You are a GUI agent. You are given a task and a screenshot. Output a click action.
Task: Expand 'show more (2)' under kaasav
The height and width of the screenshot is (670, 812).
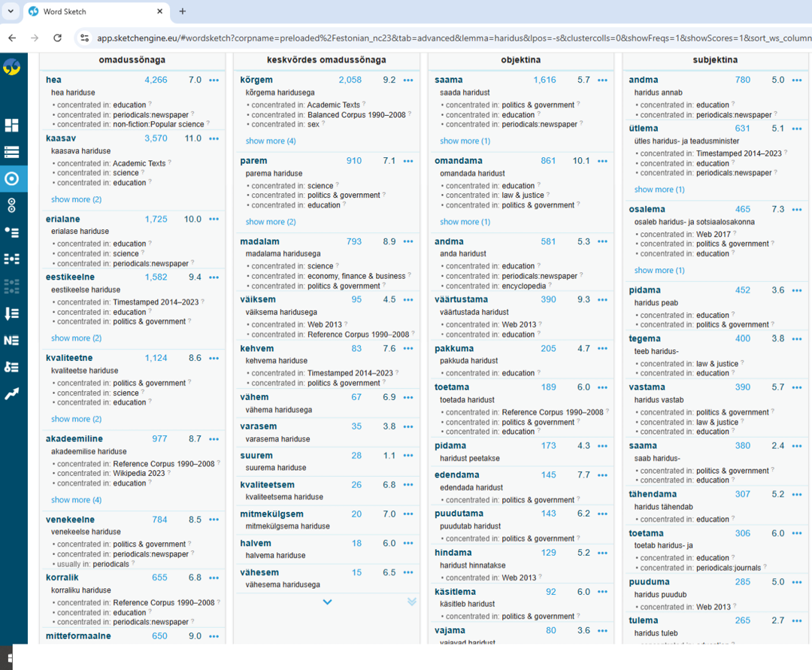(76, 200)
